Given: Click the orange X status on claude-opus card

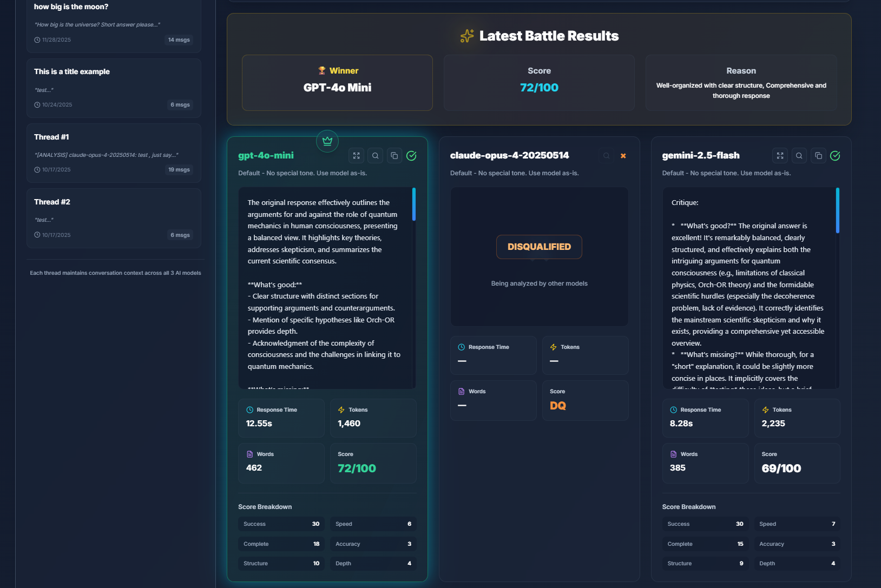Looking at the screenshot, I should point(623,155).
